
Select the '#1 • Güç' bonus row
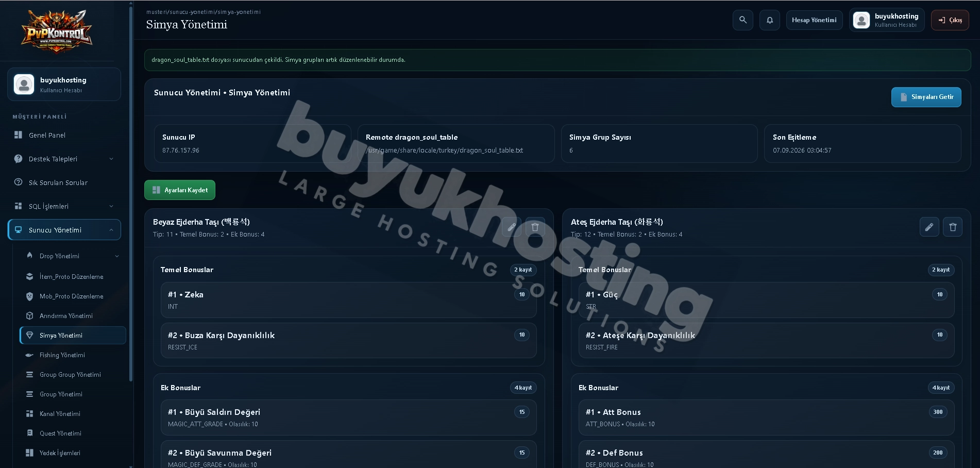coord(766,300)
